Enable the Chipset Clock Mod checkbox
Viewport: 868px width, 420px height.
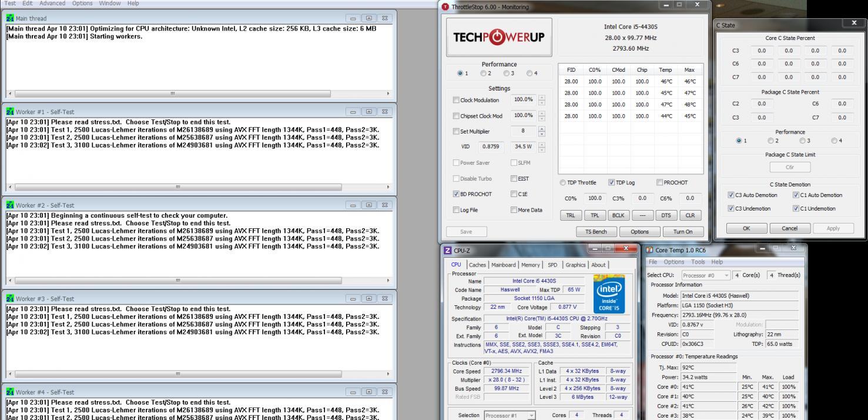457,116
